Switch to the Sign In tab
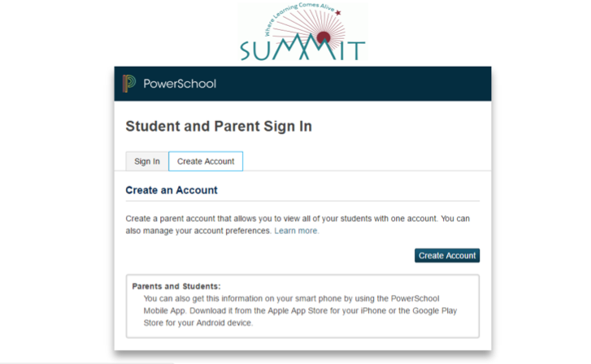 (147, 161)
